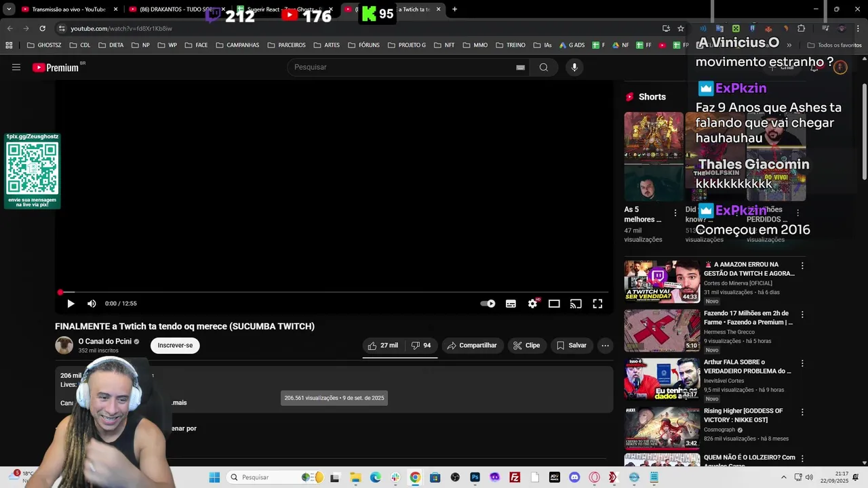Start voice search with microphone icon
This screenshot has width=868, height=488.
point(574,67)
